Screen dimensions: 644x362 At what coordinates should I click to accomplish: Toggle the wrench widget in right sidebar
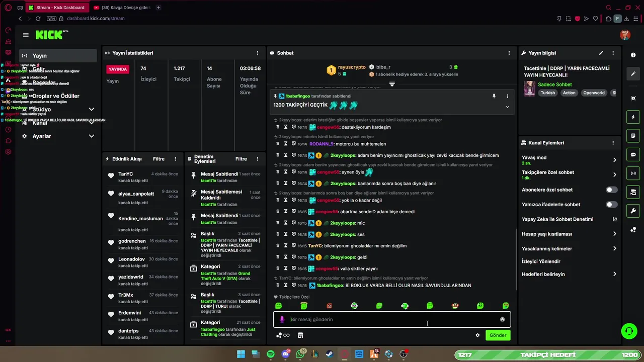tap(633, 210)
